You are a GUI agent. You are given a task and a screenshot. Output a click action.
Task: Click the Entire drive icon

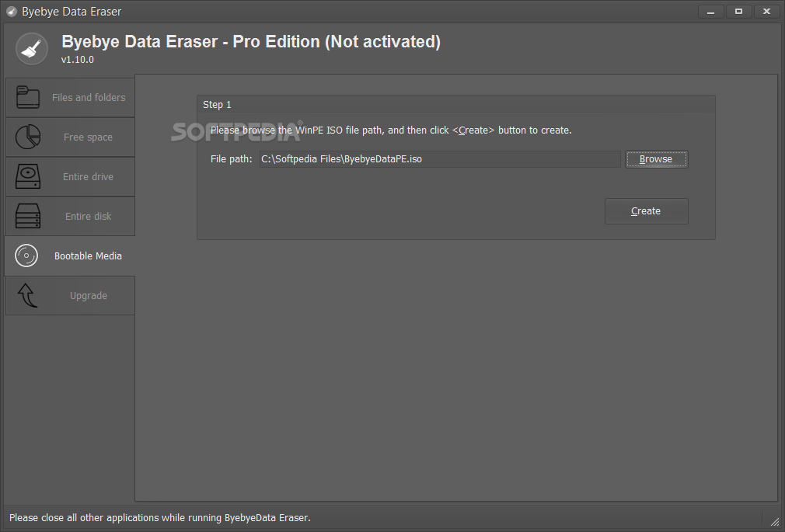pos(27,176)
